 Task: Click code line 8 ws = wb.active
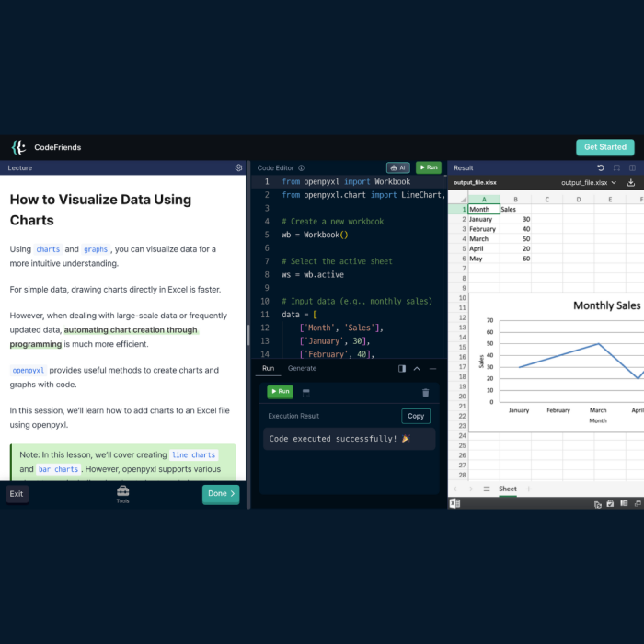(x=313, y=274)
